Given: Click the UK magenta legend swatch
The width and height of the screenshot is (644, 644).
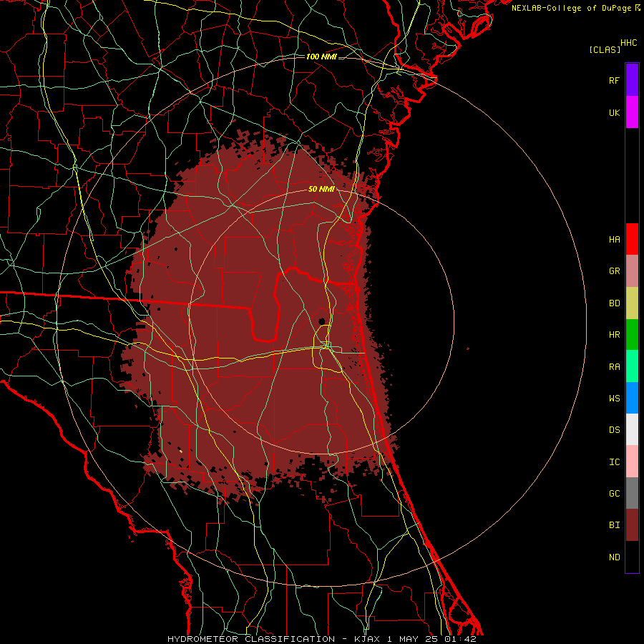Looking at the screenshot, I should pos(632,112).
